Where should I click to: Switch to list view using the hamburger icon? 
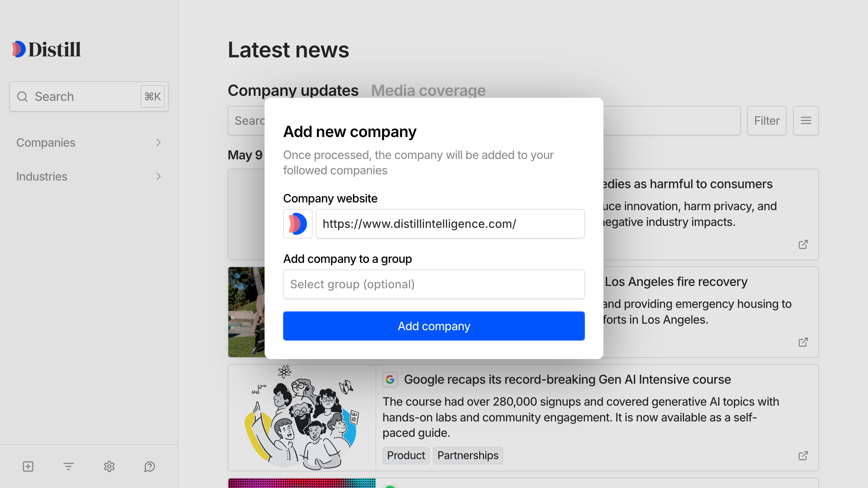coord(806,120)
